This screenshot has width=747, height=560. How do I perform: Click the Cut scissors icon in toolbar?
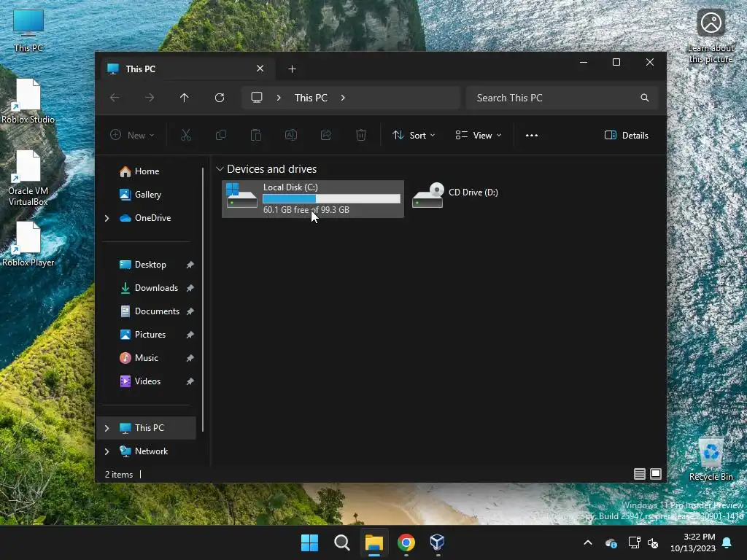(186, 135)
